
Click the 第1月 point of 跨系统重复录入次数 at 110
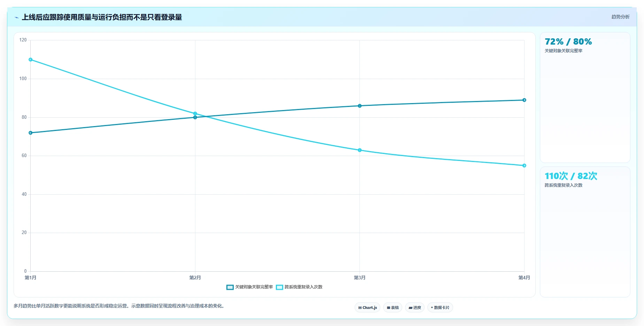[31, 60]
